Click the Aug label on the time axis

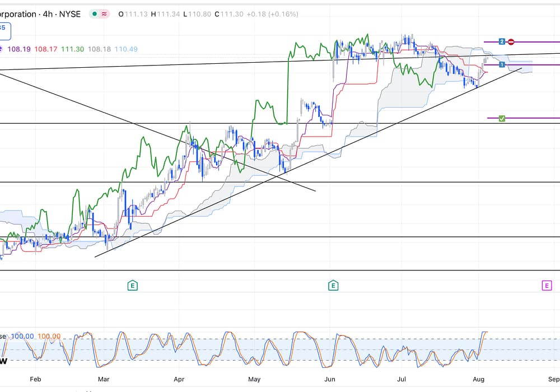pyautogui.click(x=478, y=379)
